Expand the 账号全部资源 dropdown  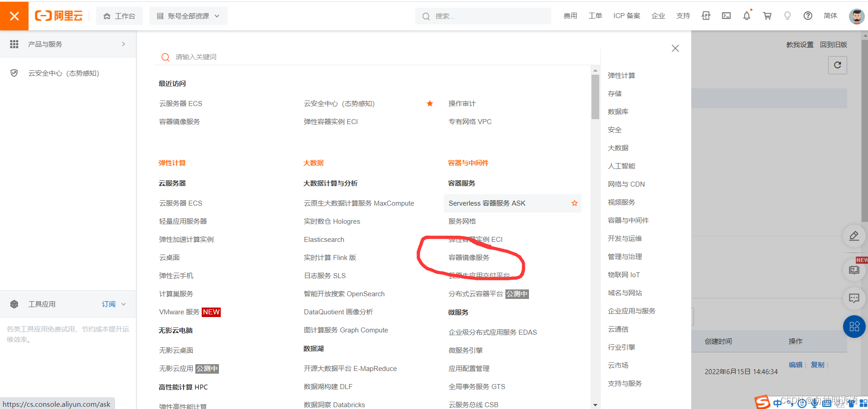188,16
